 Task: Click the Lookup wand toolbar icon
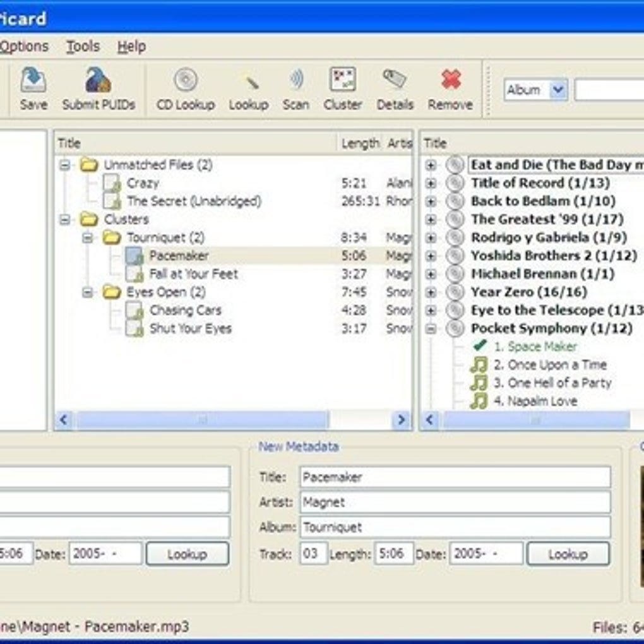[x=251, y=83]
